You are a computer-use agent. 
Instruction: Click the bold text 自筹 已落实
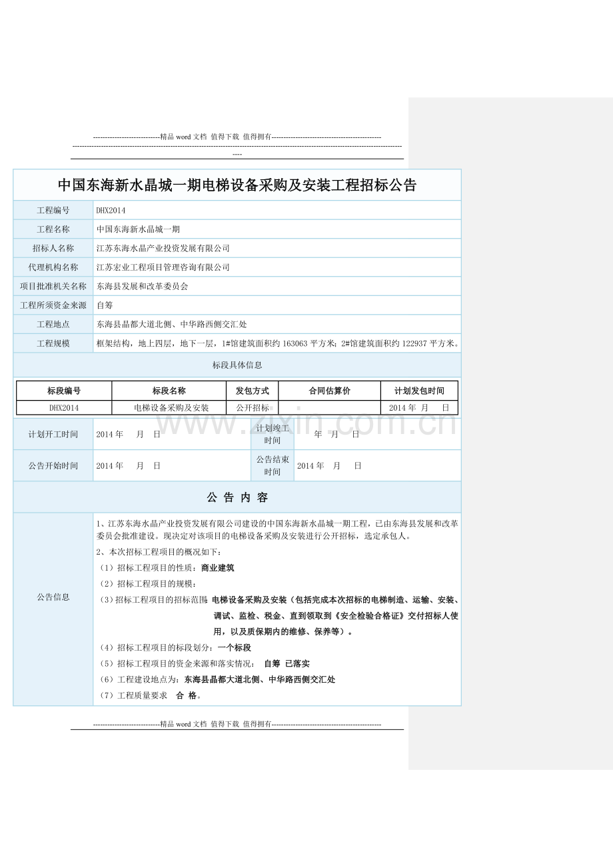click(x=287, y=663)
